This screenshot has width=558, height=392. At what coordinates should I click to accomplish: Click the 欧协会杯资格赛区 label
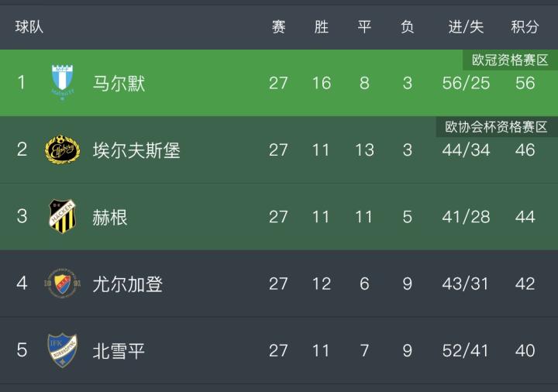coord(496,126)
